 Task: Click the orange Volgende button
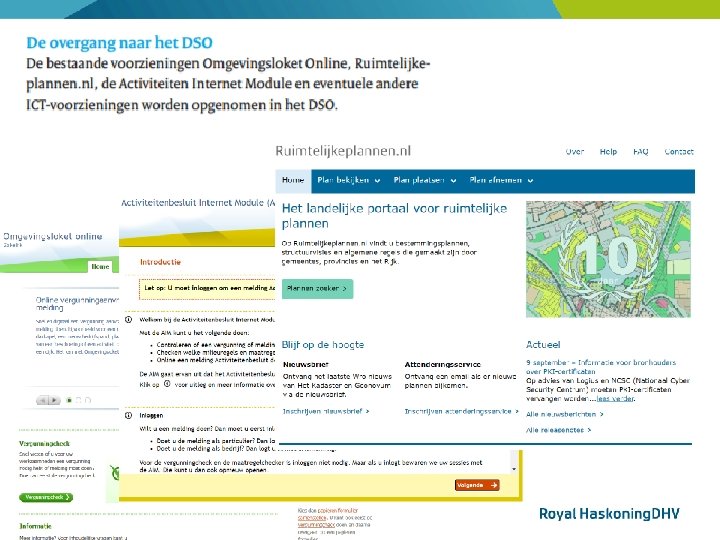(x=477, y=485)
